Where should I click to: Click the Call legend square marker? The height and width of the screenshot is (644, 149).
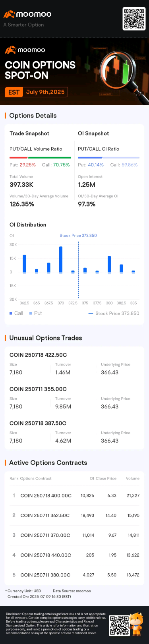[11, 313]
